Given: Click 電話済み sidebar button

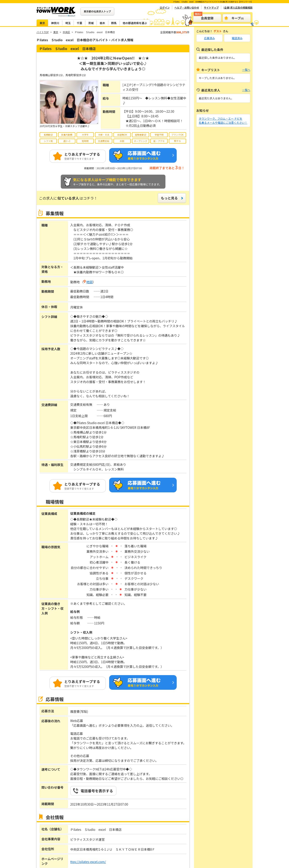Looking at the screenshot, I should point(237,38).
